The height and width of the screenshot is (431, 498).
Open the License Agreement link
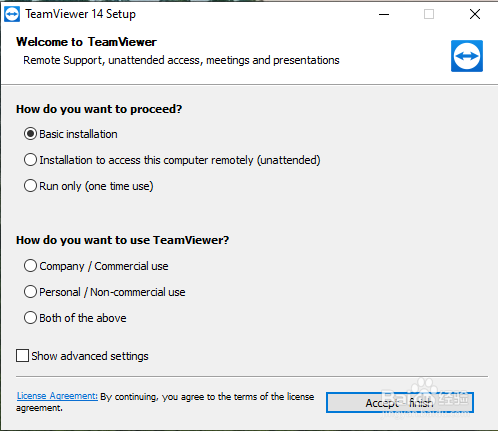coord(57,396)
